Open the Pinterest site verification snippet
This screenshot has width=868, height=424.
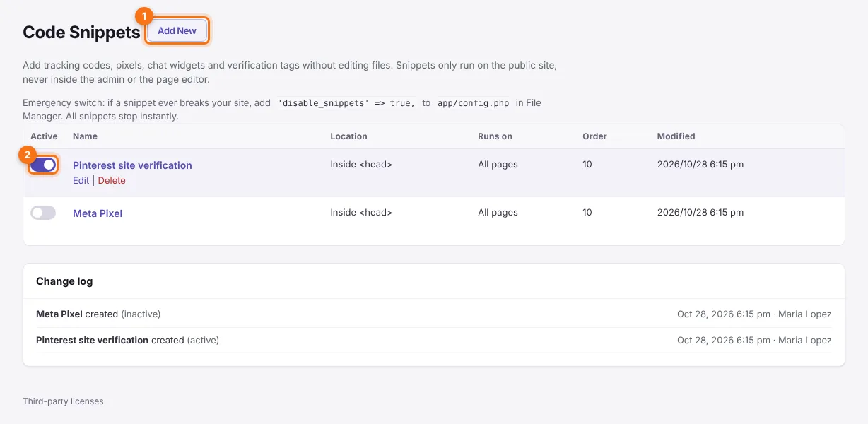132,165
